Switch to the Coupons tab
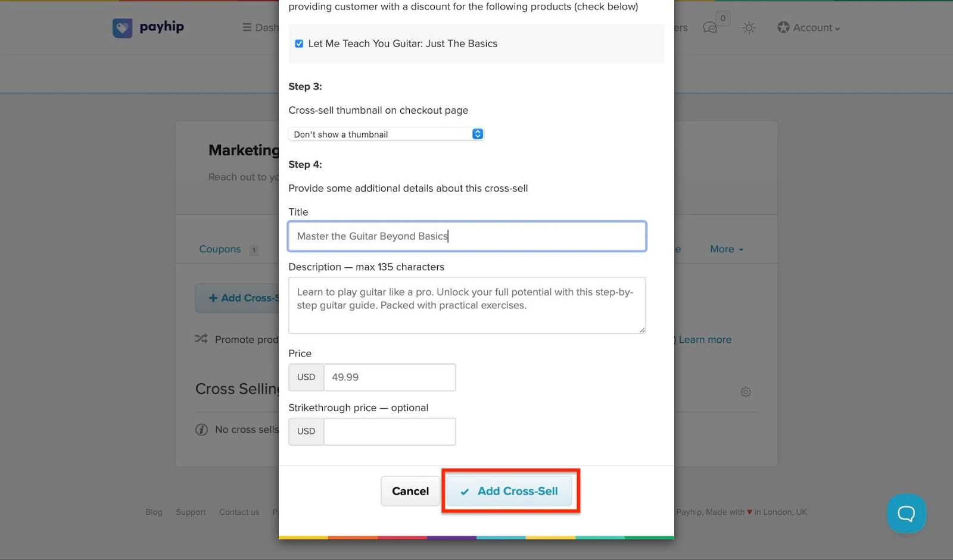Screen dimensions: 953x560 220,249
